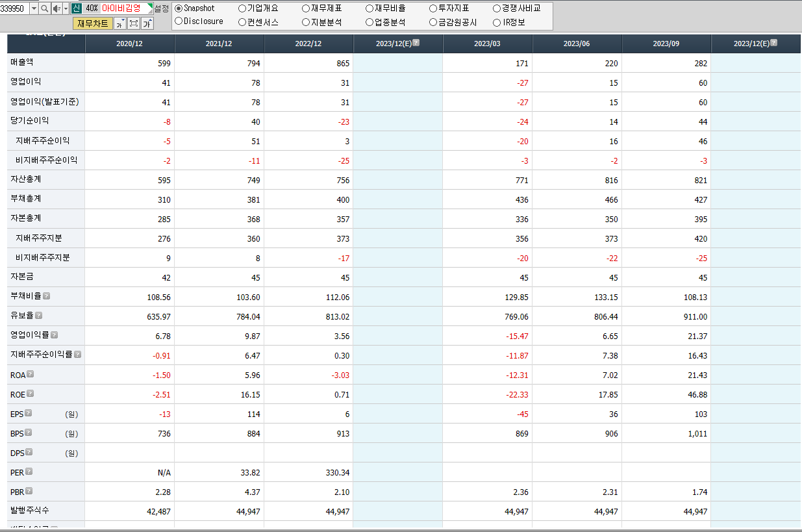802x532 pixels.
Task: Click the 당기순이익 row label
Action: point(29,121)
